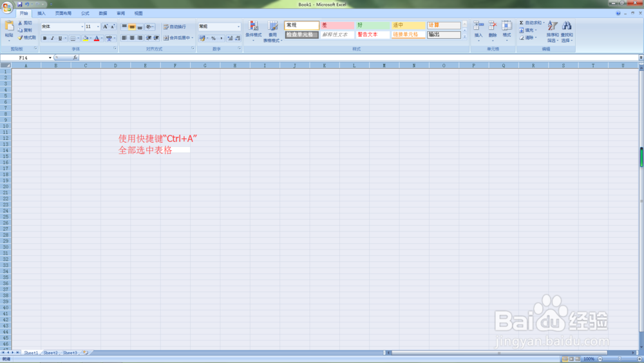Cut selection with 剪切
Image resolution: width=644 pixels, height=363 pixels.
(25, 23)
